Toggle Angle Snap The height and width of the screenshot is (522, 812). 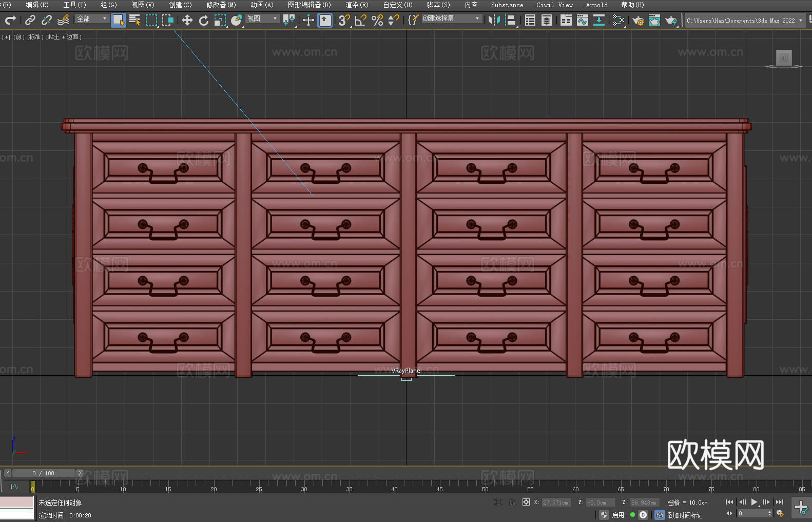pos(361,20)
